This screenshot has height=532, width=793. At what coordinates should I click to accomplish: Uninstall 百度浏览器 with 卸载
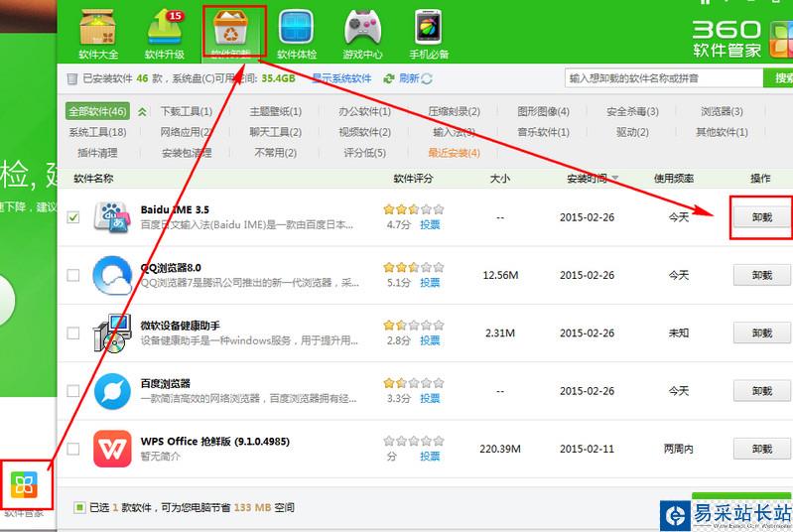761,391
